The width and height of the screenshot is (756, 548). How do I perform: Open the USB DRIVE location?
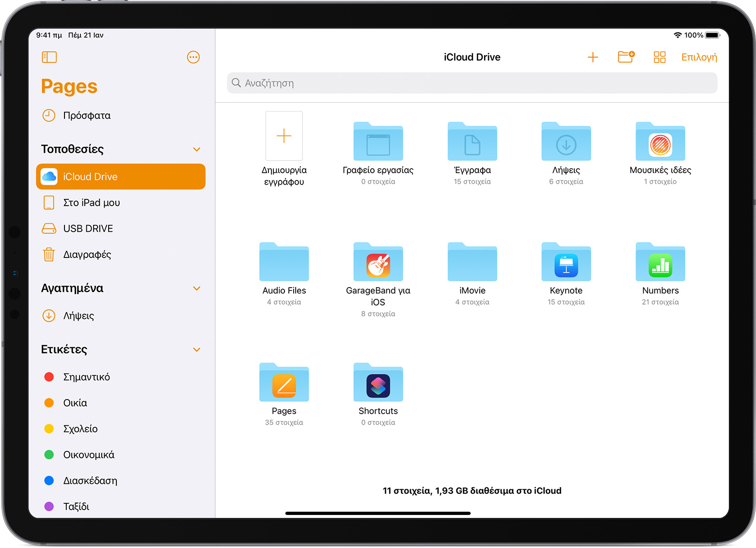(x=87, y=228)
